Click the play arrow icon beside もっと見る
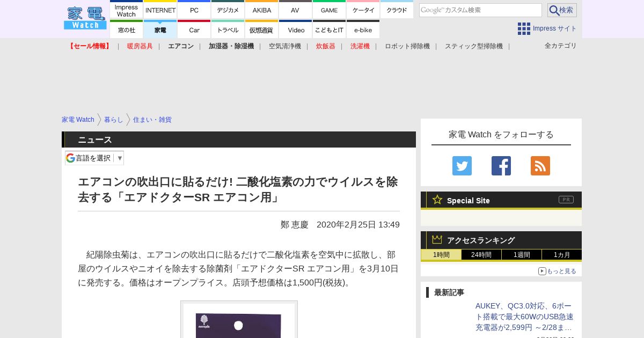The image size is (644, 338). (x=542, y=271)
